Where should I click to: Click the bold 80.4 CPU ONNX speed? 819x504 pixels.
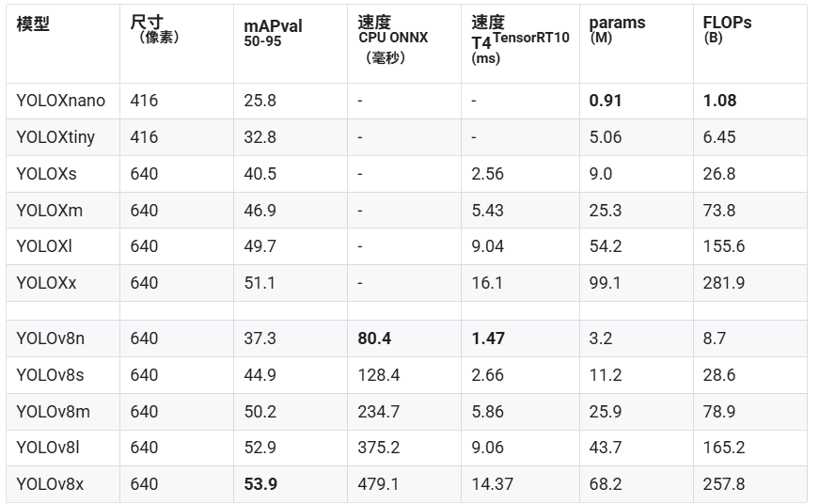coord(374,339)
